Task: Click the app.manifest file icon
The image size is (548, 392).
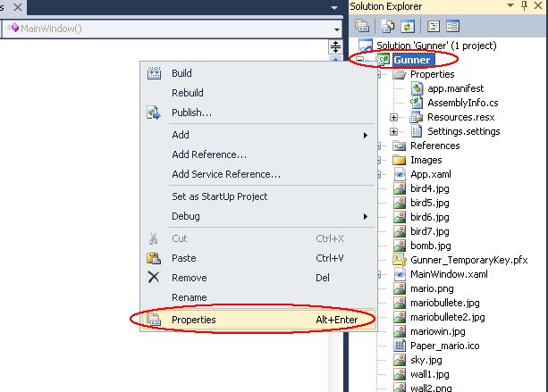Action: (417, 88)
